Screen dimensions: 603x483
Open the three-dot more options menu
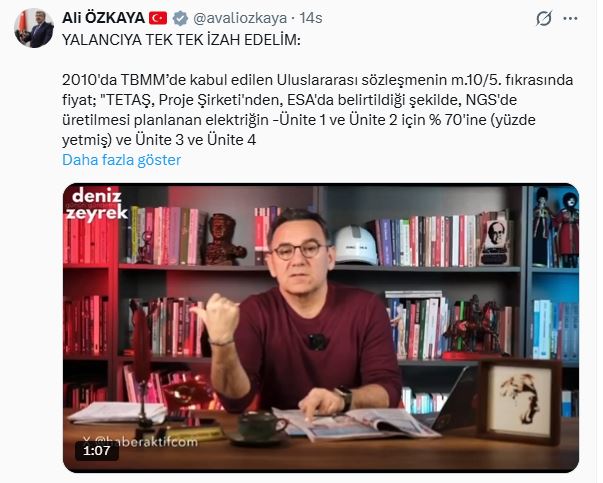click(x=570, y=18)
